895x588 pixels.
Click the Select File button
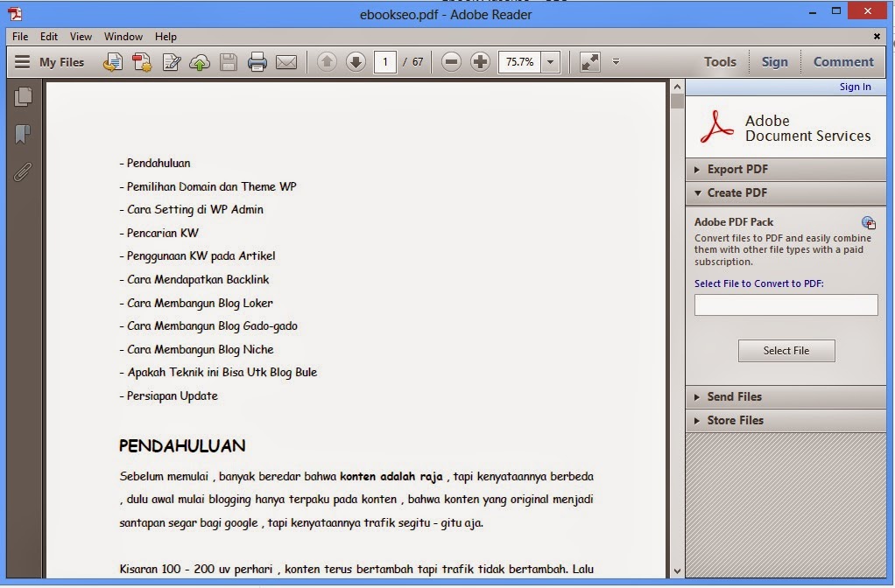pyautogui.click(x=786, y=351)
